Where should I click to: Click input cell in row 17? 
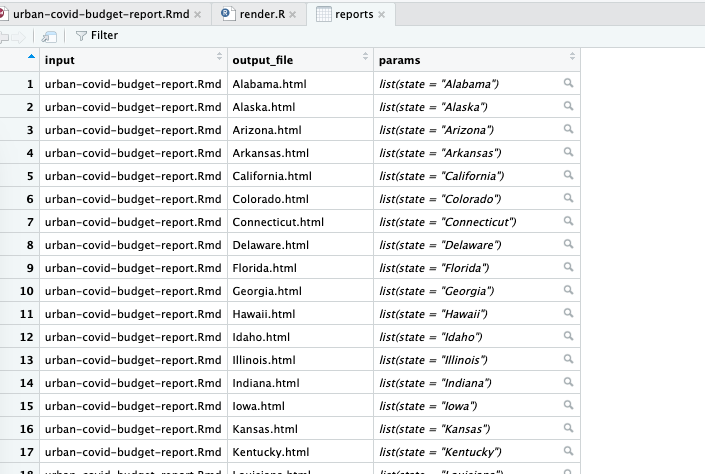coord(134,452)
